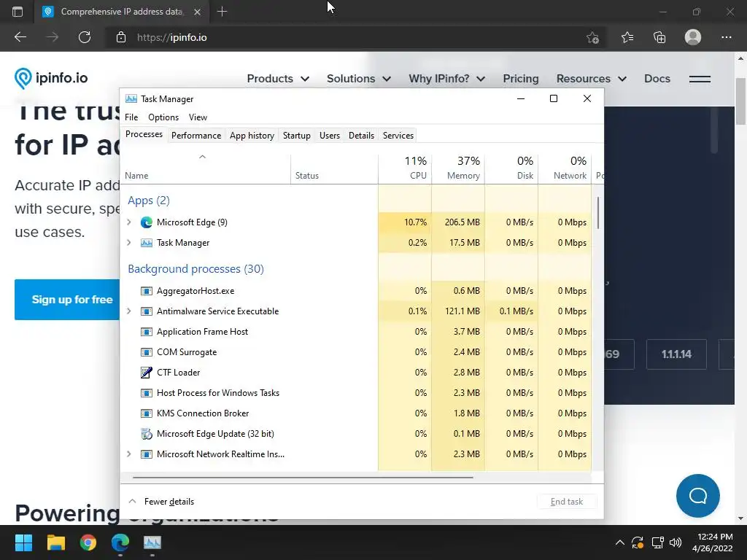Switch to Edge on taskbar
The width and height of the screenshot is (747, 560).
click(120, 542)
